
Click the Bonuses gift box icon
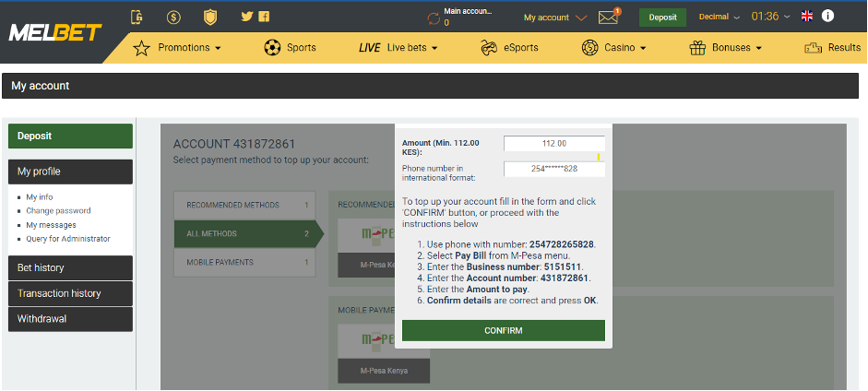pyautogui.click(x=697, y=48)
